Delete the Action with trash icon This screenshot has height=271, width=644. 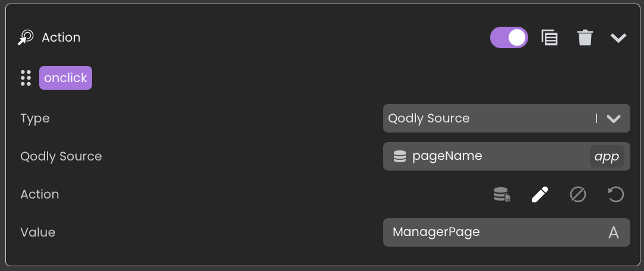tap(585, 38)
